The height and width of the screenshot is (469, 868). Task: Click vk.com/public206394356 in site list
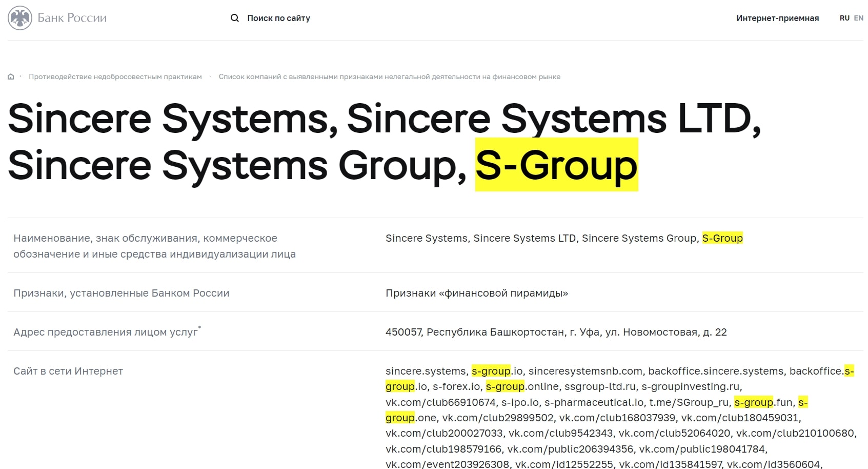[570, 449]
